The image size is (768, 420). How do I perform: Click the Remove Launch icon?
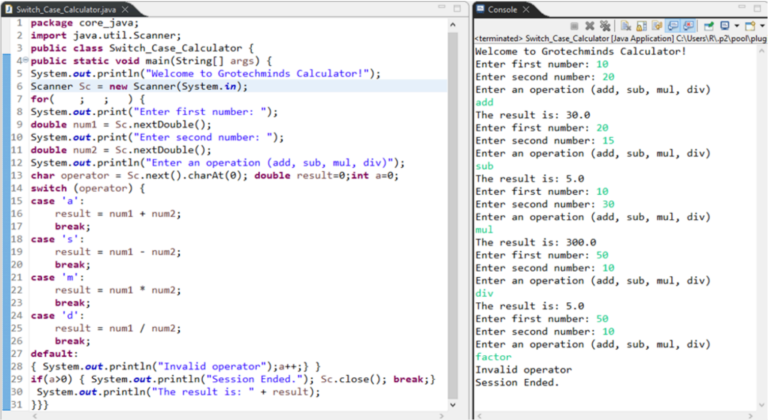click(591, 26)
